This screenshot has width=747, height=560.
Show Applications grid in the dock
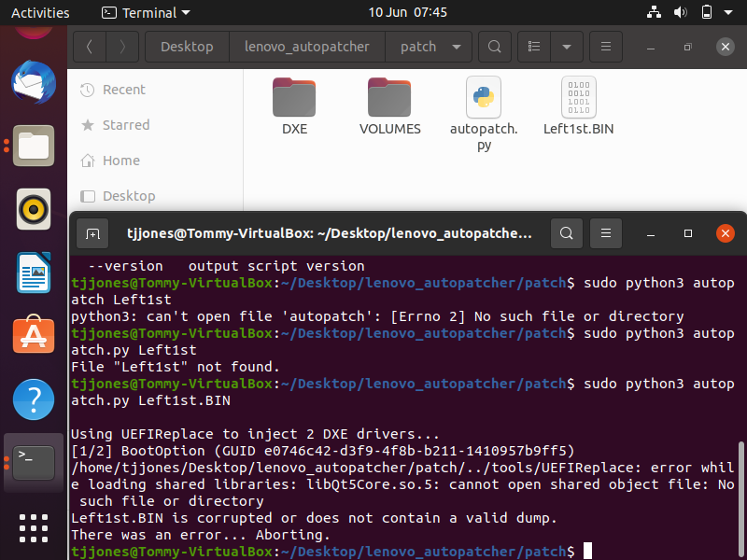(34, 528)
